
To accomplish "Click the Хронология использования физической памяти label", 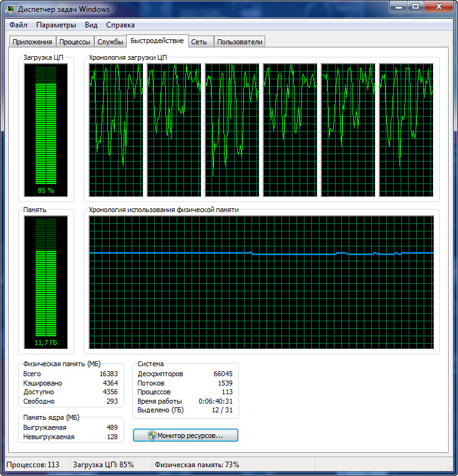I will (163, 210).
